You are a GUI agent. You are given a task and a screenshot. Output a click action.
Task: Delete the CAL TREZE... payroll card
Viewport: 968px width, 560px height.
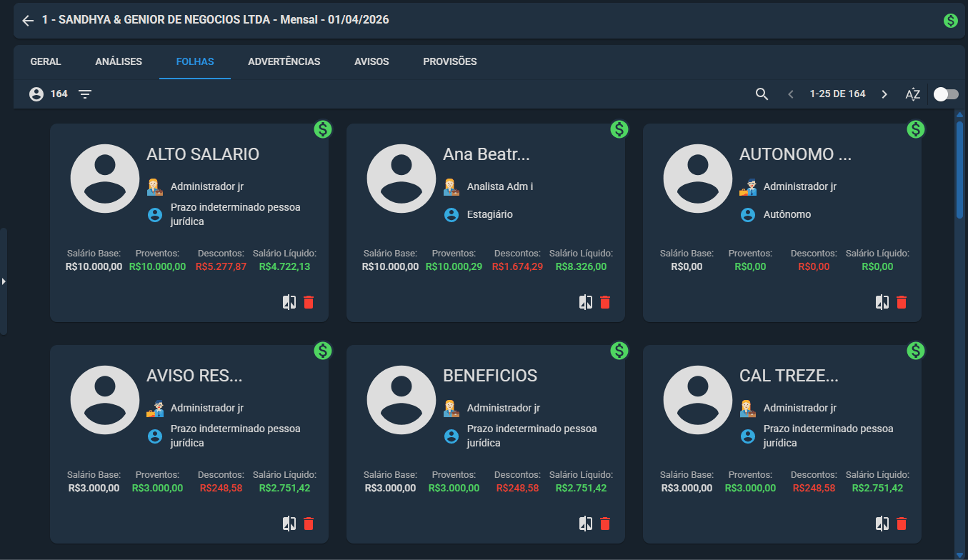click(902, 524)
